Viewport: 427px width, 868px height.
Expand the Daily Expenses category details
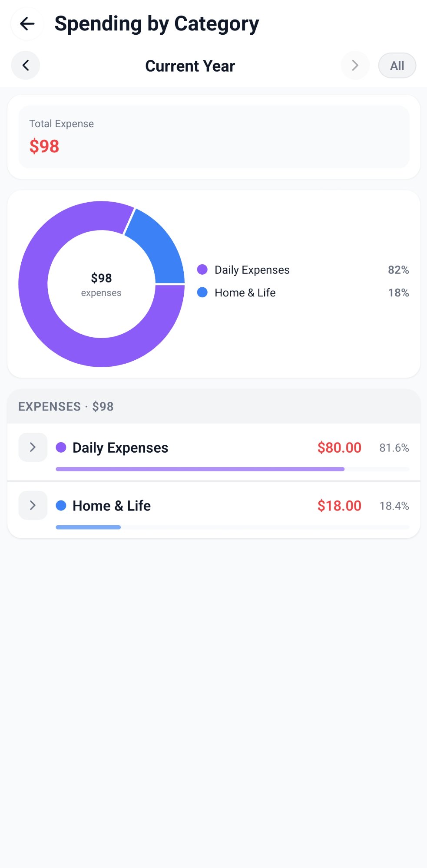tap(32, 447)
